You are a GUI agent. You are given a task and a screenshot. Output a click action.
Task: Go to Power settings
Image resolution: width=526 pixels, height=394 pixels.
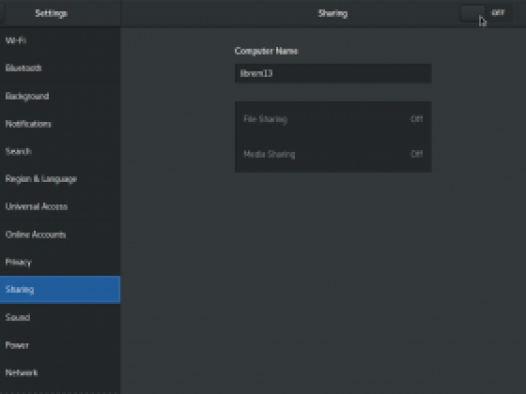click(60, 345)
